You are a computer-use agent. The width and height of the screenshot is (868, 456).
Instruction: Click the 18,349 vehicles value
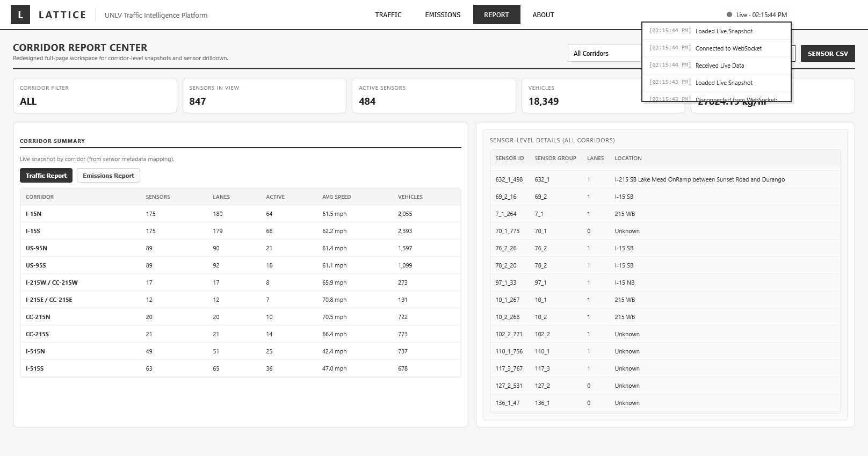[544, 102]
